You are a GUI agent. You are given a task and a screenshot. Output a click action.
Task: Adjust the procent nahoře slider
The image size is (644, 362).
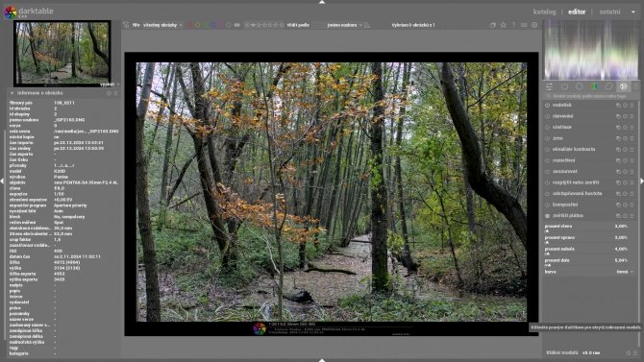586,252
